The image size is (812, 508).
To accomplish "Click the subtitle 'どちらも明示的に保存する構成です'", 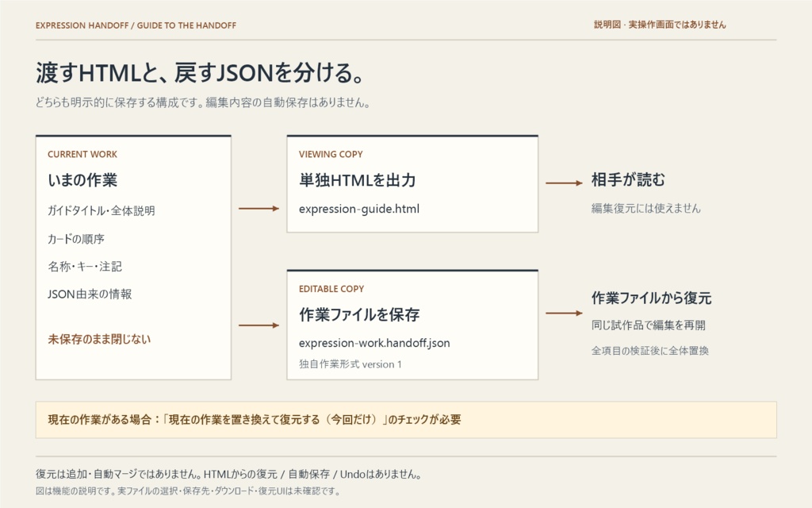I will (121, 102).
